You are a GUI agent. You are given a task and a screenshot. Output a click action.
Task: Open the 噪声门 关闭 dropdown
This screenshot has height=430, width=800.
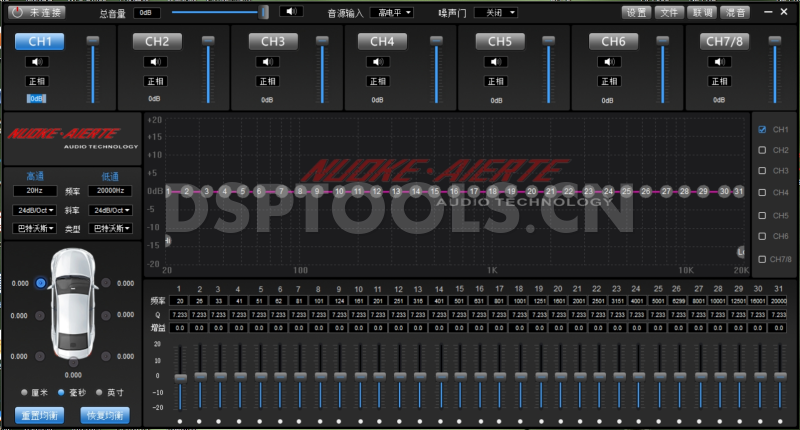[x=496, y=13]
